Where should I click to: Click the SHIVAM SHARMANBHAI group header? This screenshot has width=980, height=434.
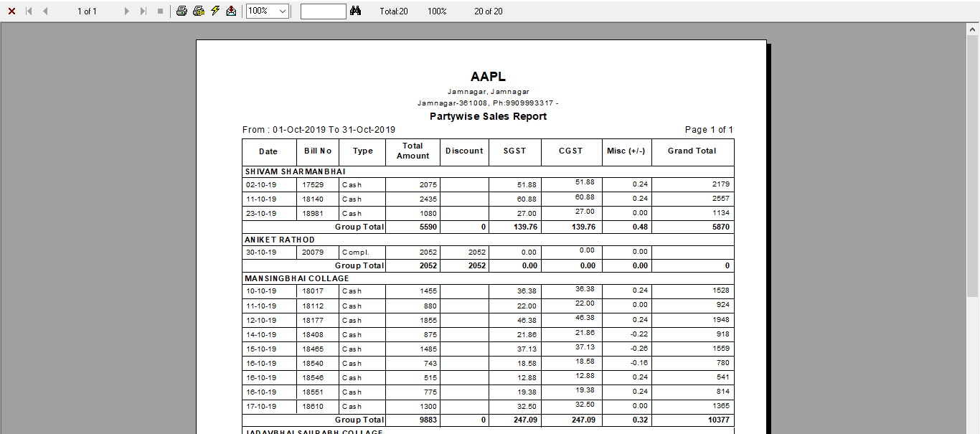click(x=295, y=171)
